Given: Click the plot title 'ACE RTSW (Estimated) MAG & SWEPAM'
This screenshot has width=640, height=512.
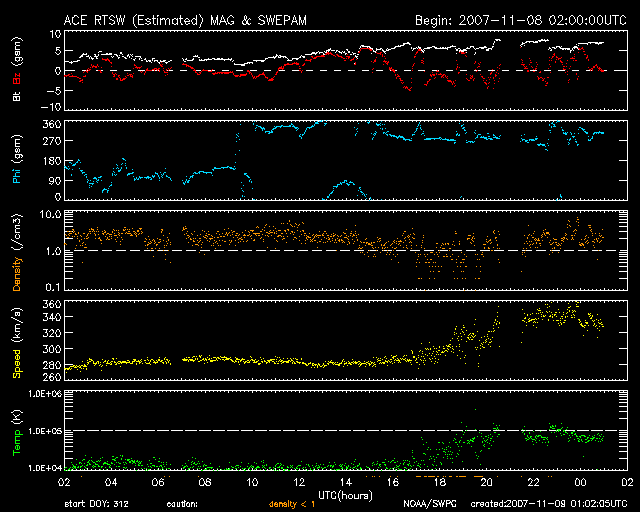Looking at the screenshot, I should [185, 20].
